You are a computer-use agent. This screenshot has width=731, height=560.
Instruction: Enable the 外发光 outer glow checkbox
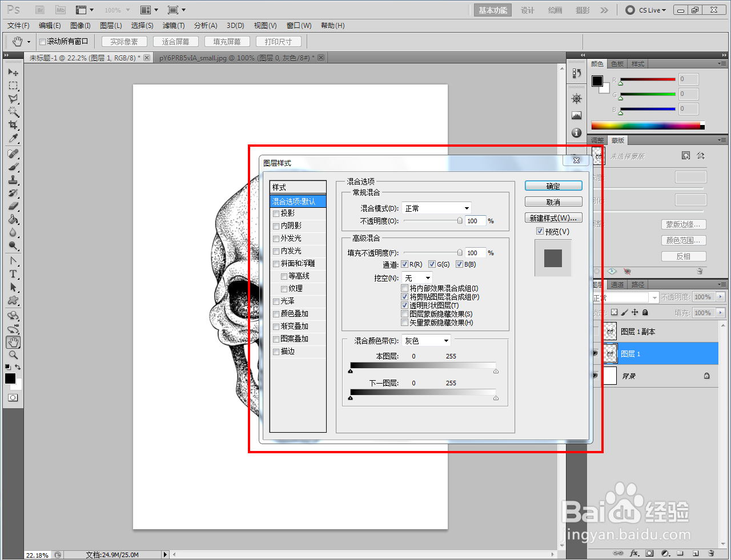(x=276, y=239)
